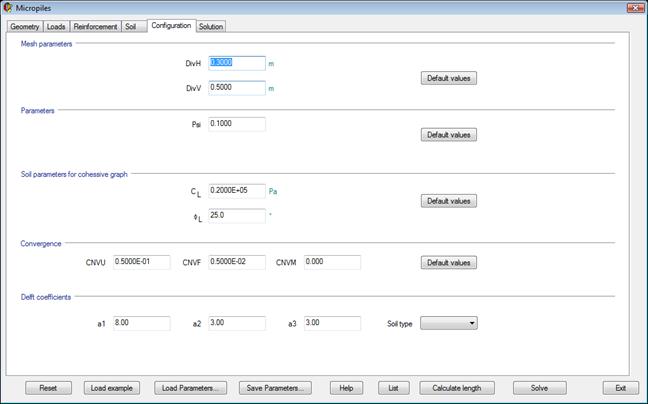Click the CL cohesion input field
This screenshot has width=648, height=404.
click(x=237, y=191)
